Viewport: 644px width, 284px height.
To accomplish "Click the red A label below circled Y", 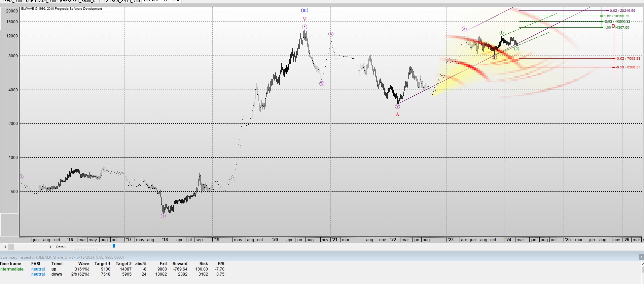I will [x=397, y=115].
